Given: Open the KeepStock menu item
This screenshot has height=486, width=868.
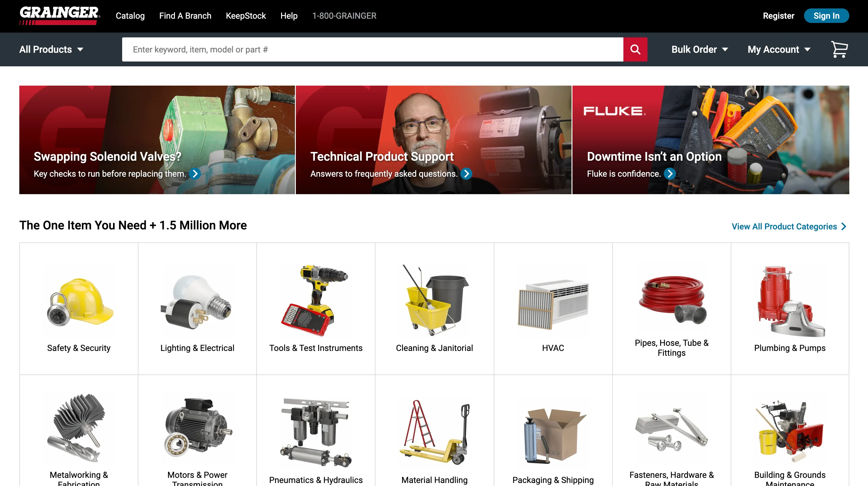Looking at the screenshot, I should point(246,16).
